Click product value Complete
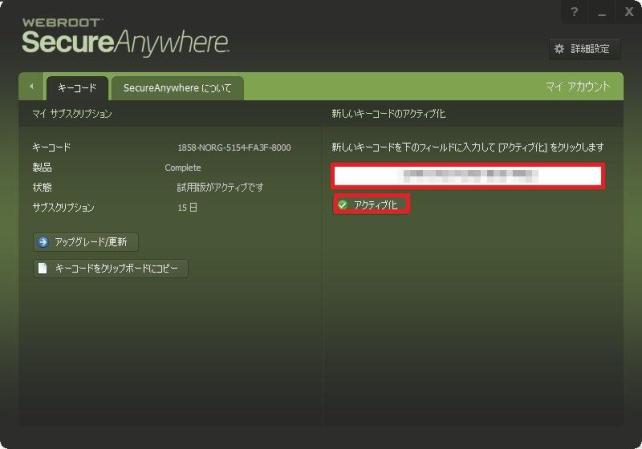This screenshot has height=449, width=642. (183, 168)
